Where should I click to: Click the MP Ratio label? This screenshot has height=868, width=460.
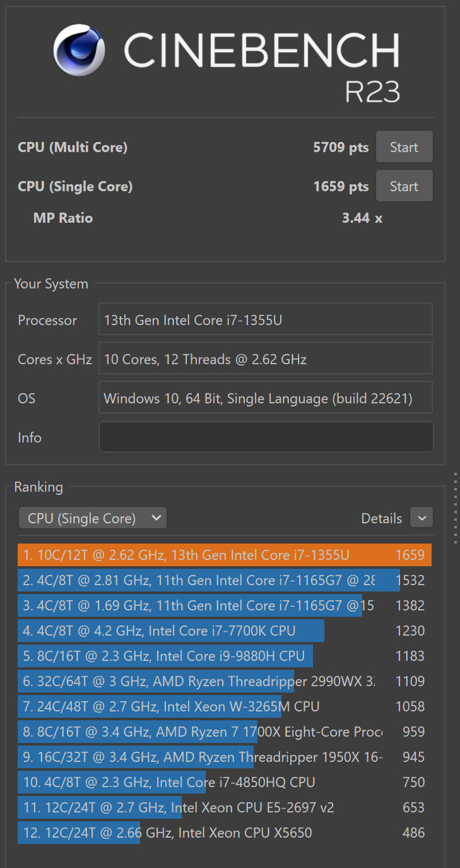pos(63,218)
